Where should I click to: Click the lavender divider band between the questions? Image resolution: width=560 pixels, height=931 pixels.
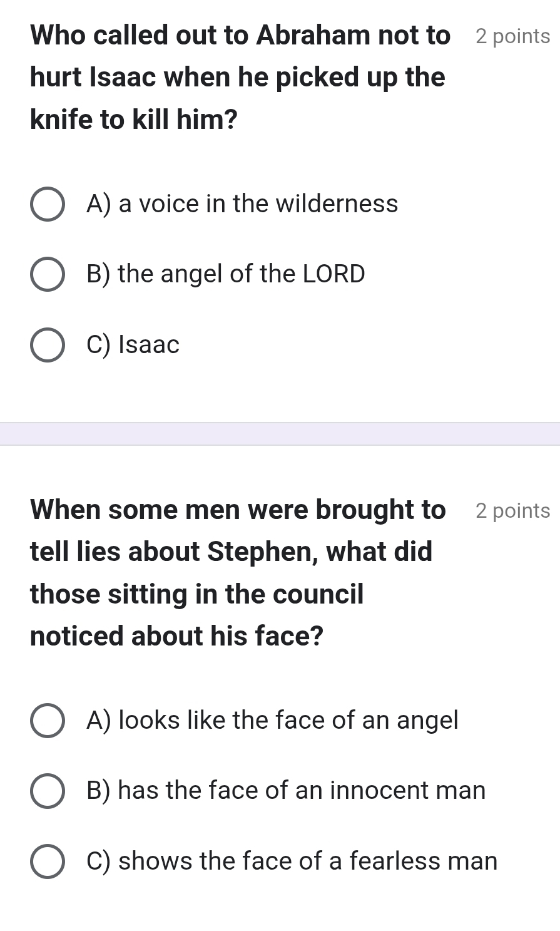pyautogui.click(x=280, y=434)
